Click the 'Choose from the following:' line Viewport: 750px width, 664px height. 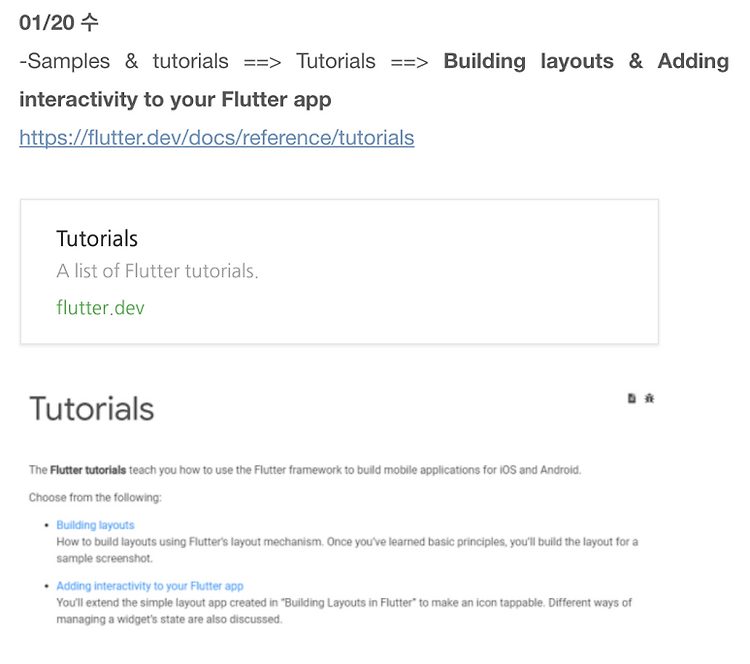pyautogui.click(x=95, y=498)
